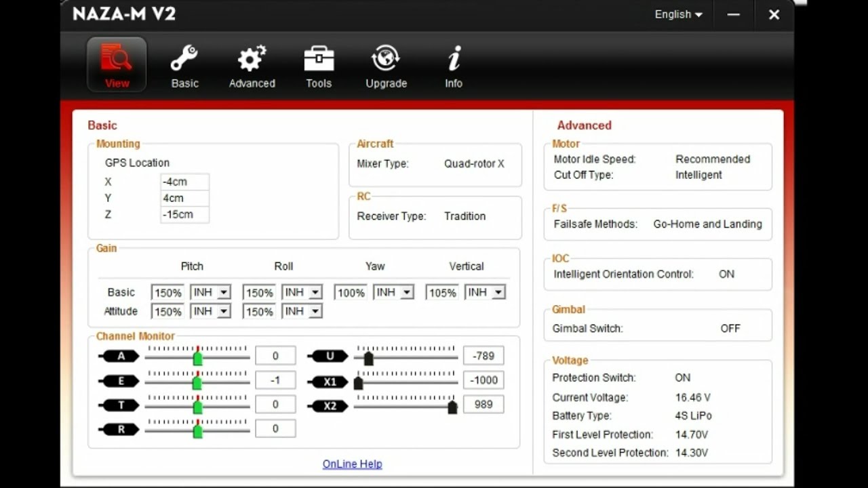This screenshot has width=868, height=488.
Task: Open the Advanced gears icon
Action: coord(252,59)
